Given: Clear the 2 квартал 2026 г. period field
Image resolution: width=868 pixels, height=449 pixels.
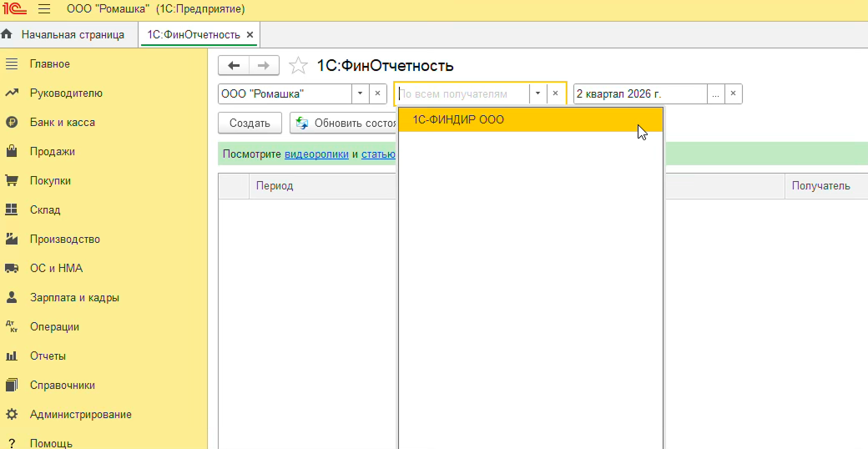Looking at the screenshot, I should pyautogui.click(x=733, y=93).
